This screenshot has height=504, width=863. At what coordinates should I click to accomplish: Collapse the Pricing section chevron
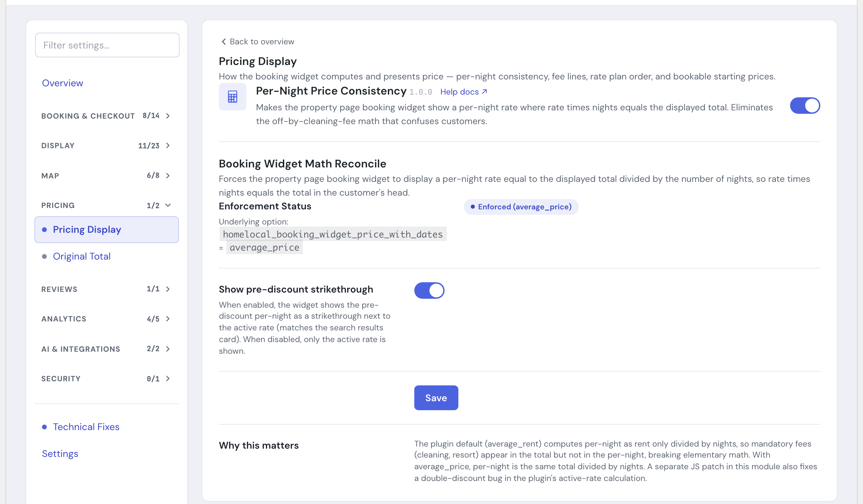tap(168, 205)
